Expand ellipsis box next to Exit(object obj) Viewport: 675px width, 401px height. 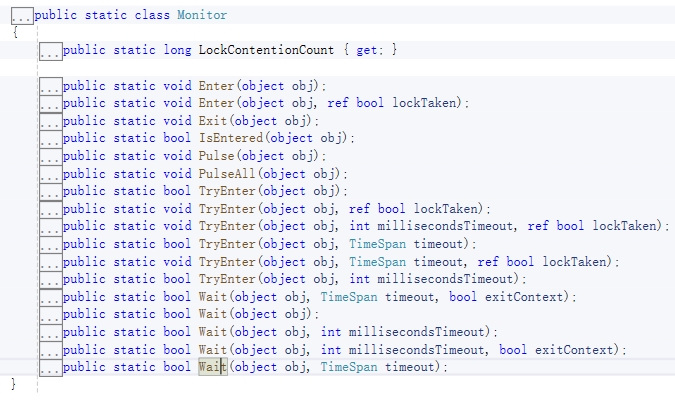click(x=50, y=121)
